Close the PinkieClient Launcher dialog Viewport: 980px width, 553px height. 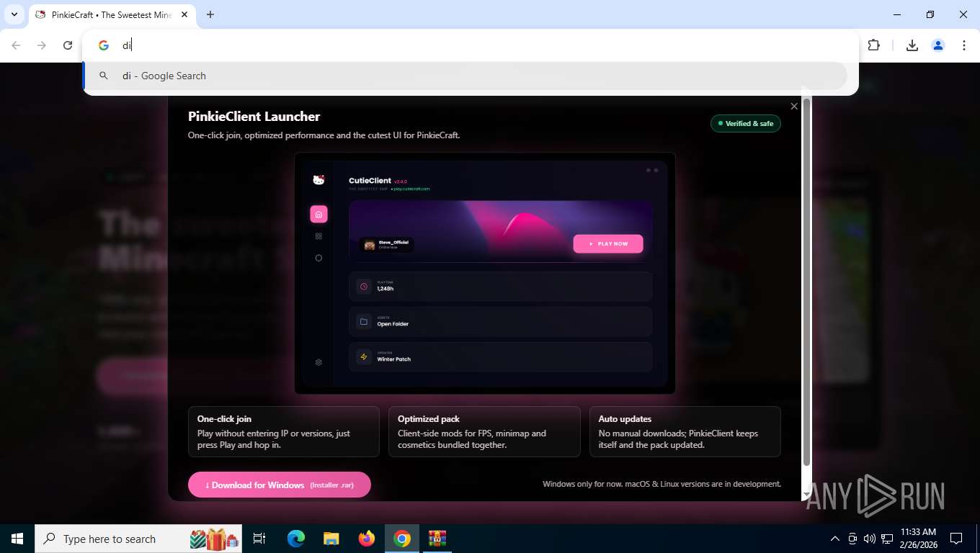(x=794, y=107)
